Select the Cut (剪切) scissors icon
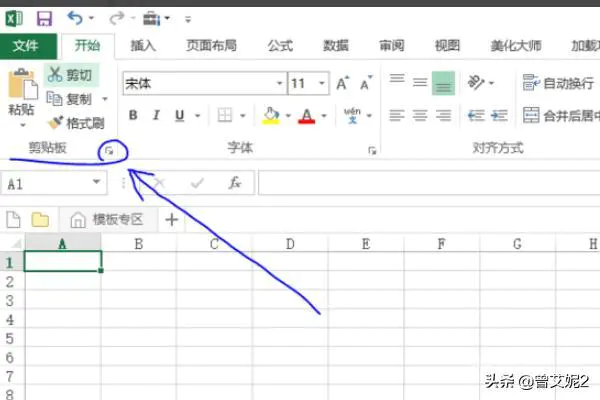The width and height of the screenshot is (600, 400). coord(55,74)
